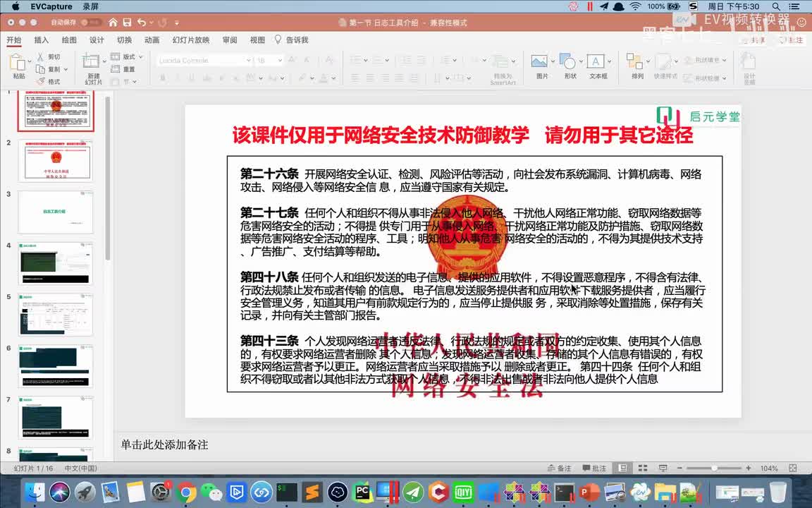Switch to the 插入 ribbon tab
812x508 pixels.
click(x=42, y=40)
